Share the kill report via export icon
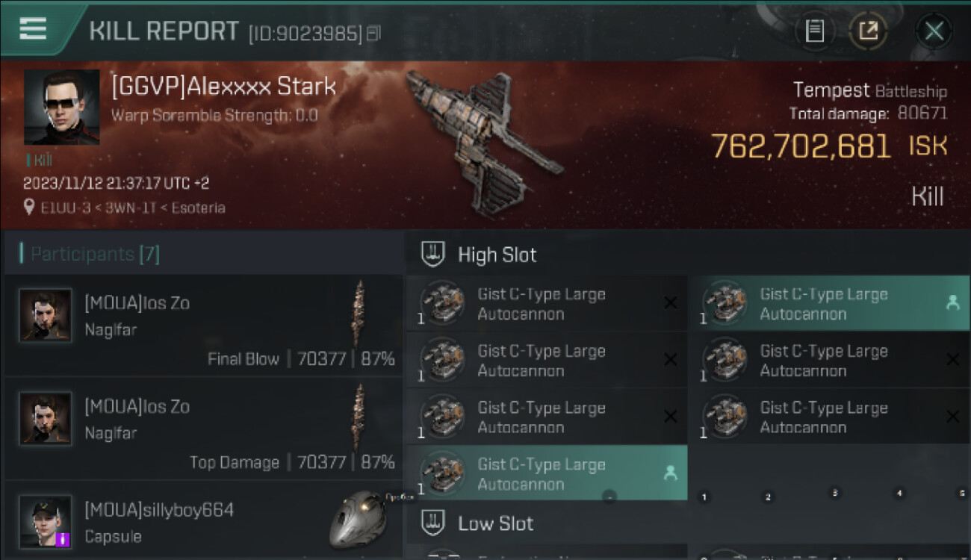 click(x=868, y=31)
